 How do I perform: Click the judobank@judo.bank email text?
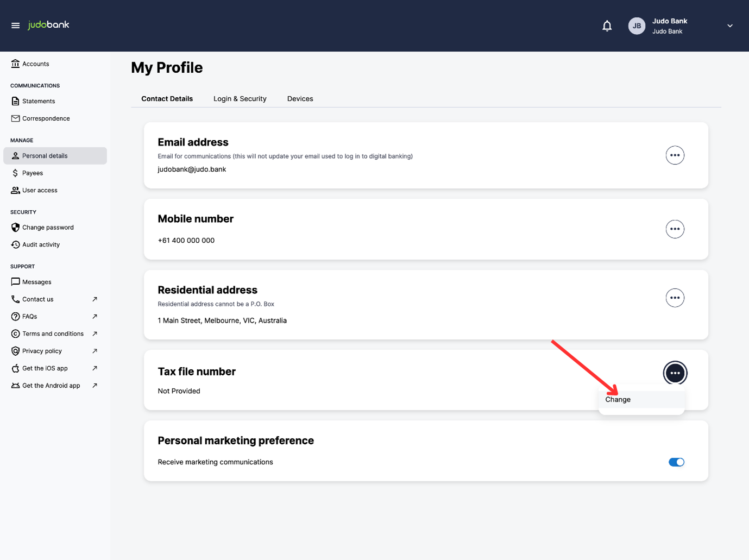tap(192, 169)
